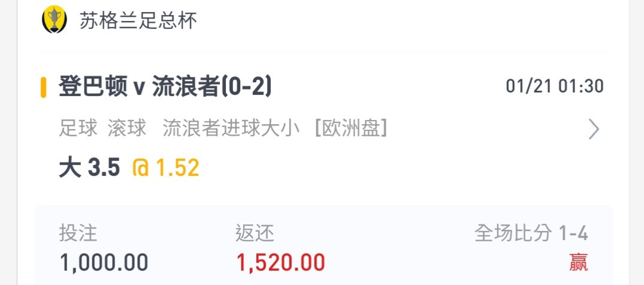This screenshot has height=285, width=644.
Task: Click the 01/21 01:30 match time
Action: tap(555, 87)
